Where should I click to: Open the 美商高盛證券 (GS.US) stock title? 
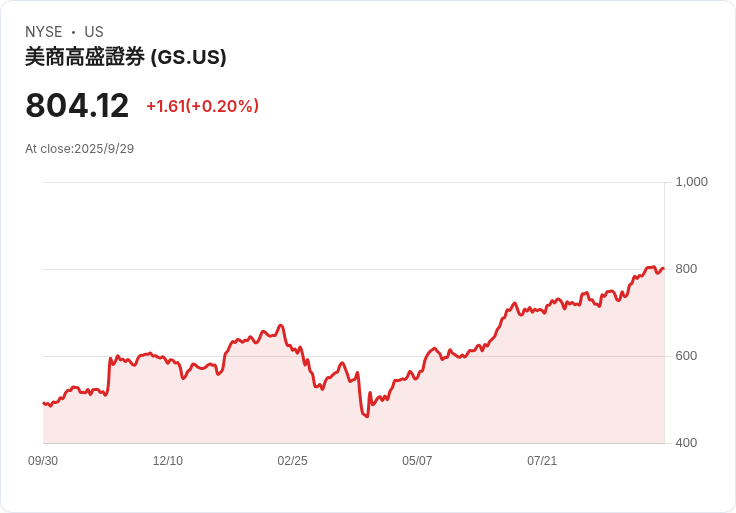[126, 57]
